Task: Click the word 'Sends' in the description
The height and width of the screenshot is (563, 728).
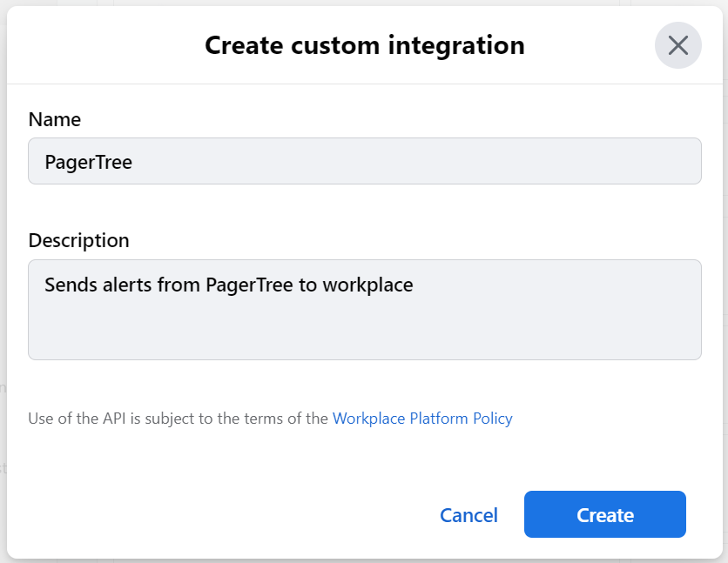Action: (70, 285)
